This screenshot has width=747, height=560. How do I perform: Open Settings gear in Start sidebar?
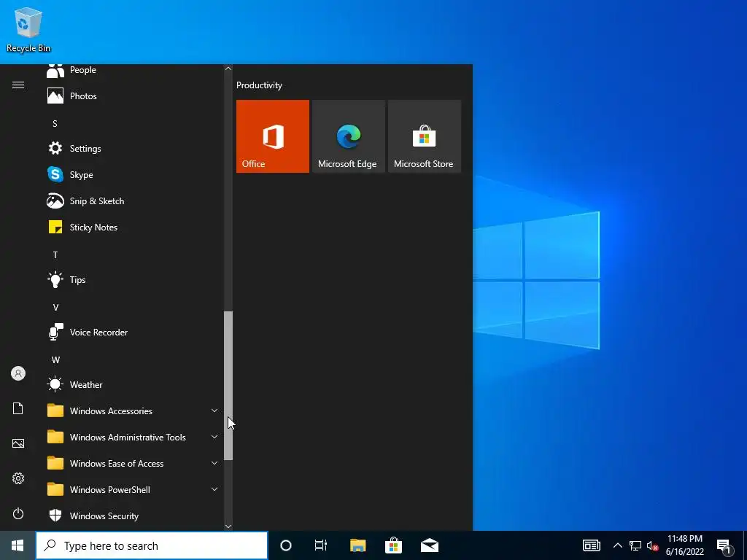click(18, 478)
